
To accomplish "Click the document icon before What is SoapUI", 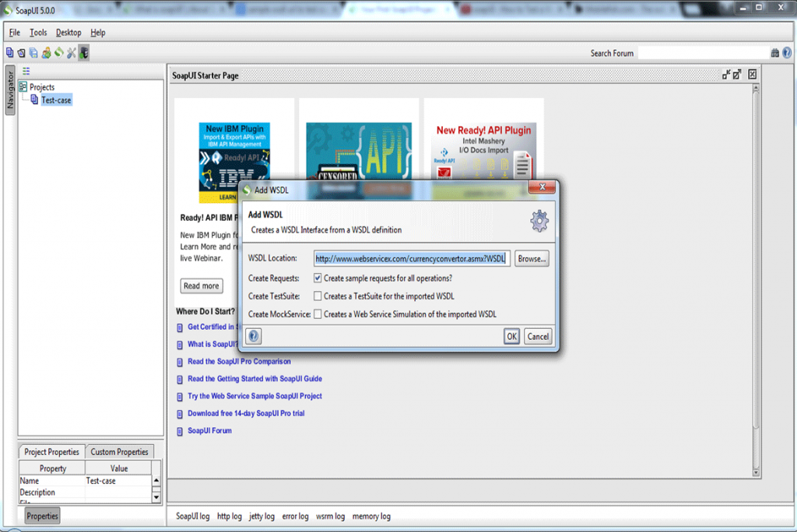I will 180,345.
